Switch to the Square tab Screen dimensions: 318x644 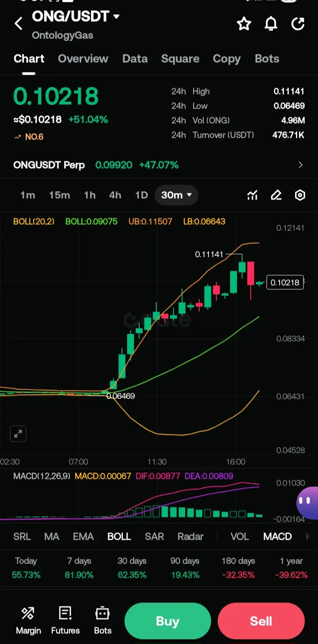(x=180, y=59)
